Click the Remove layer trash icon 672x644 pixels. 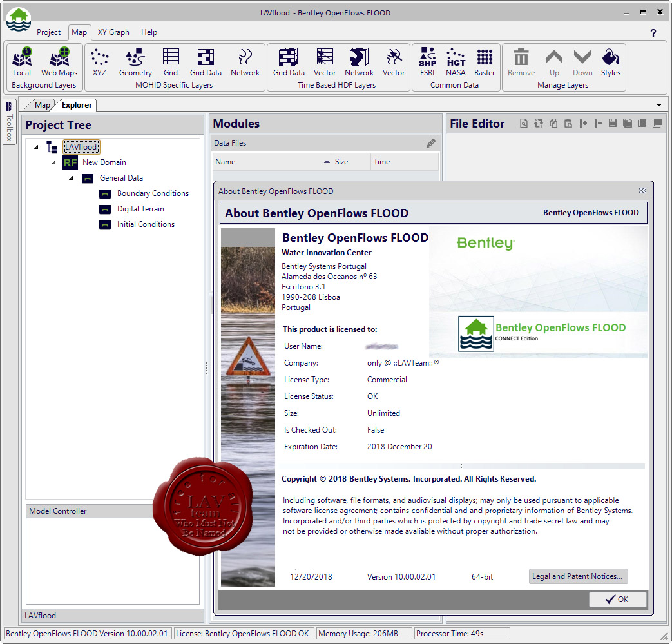[x=521, y=62]
